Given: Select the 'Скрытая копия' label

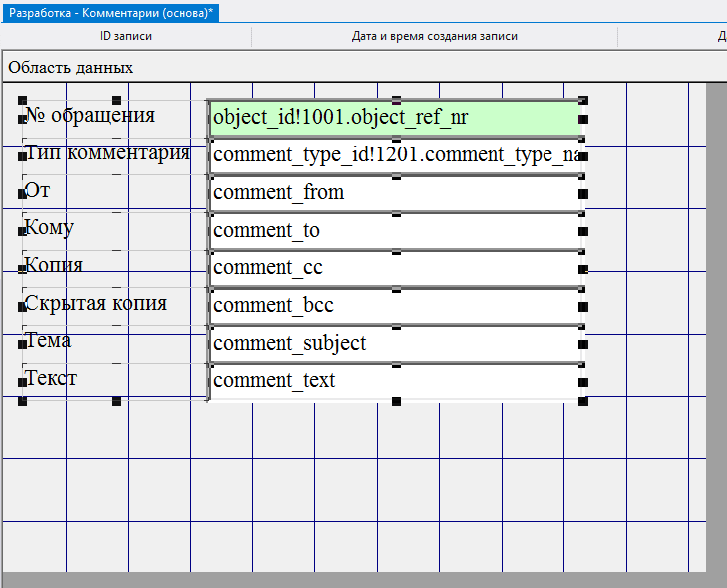Looking at the screenshot, I should [x=95, y=304].
